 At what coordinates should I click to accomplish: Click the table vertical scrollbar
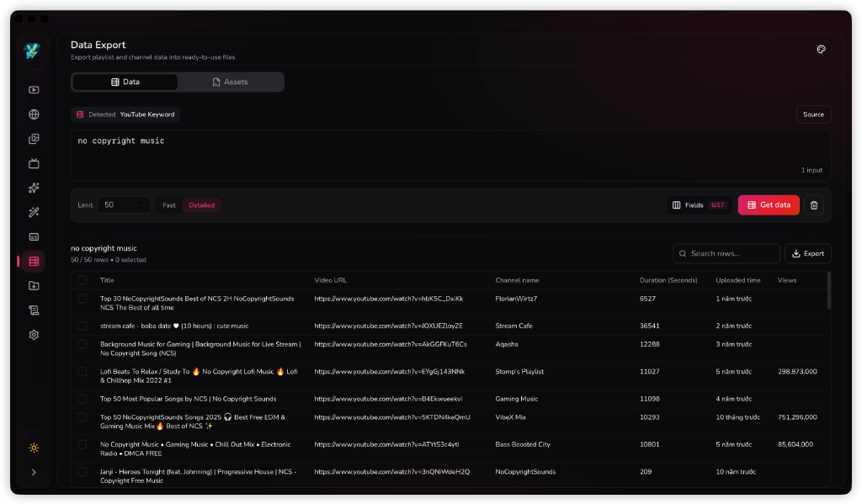(828, 290)
